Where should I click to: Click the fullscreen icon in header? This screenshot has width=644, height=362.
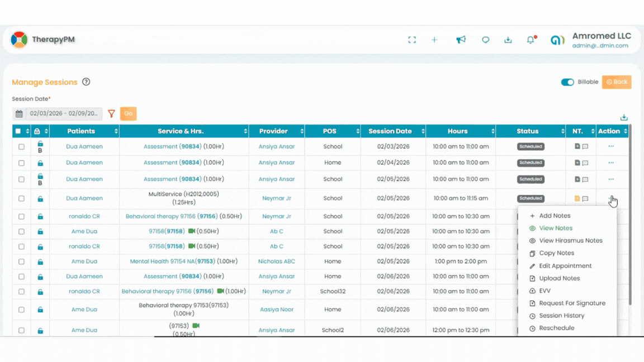point(412,40)
